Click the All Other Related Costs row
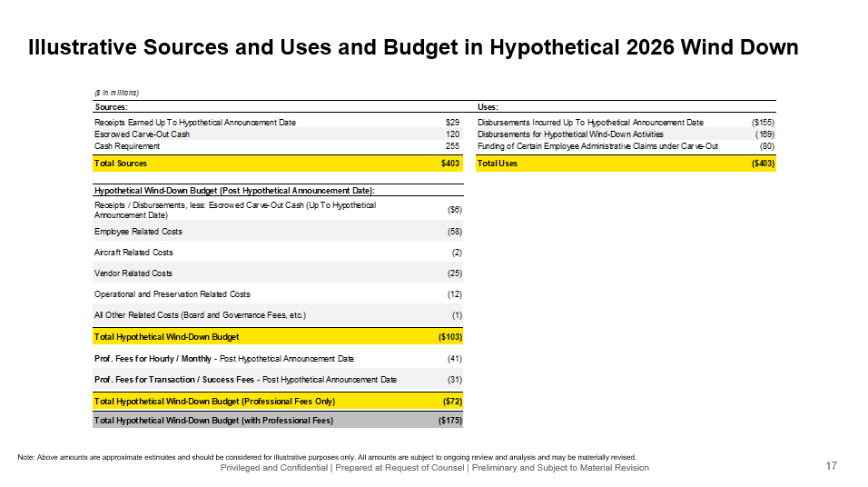Viewport: 868px width, 487px height. click(x=277, y=315)
